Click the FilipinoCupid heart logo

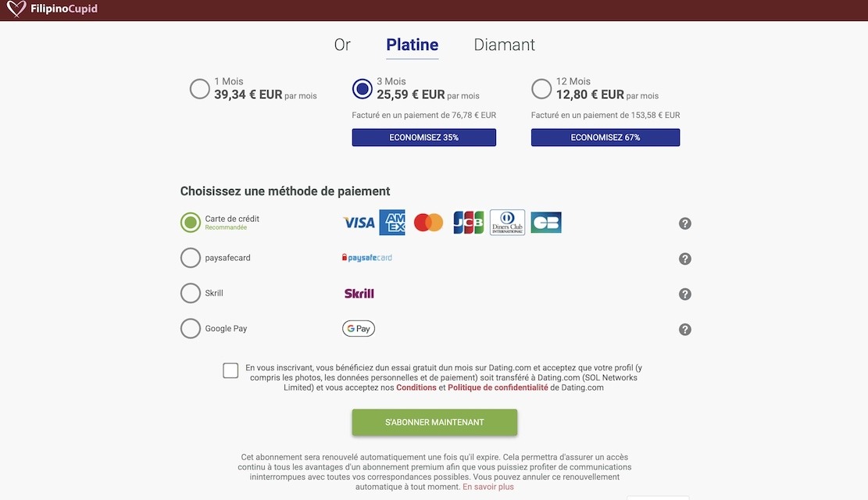click(16, 10)
